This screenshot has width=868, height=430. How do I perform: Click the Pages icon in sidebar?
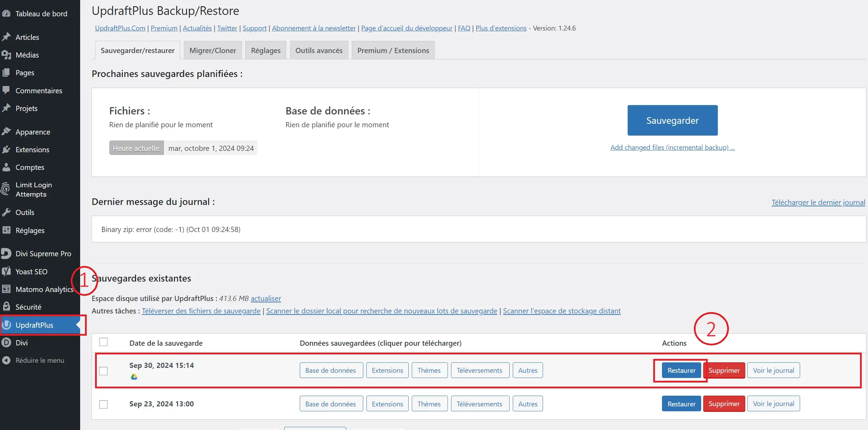tap(6, 72)
